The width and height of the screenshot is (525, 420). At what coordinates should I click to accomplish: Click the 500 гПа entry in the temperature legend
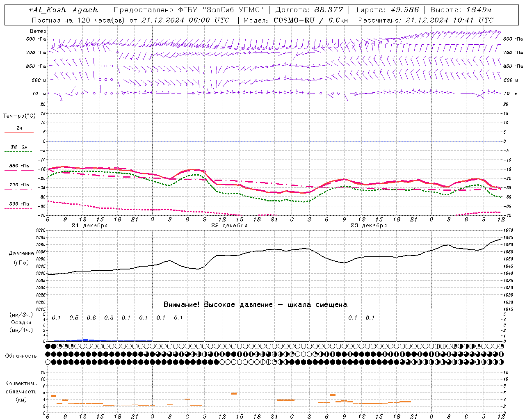(x=19, y=204)
